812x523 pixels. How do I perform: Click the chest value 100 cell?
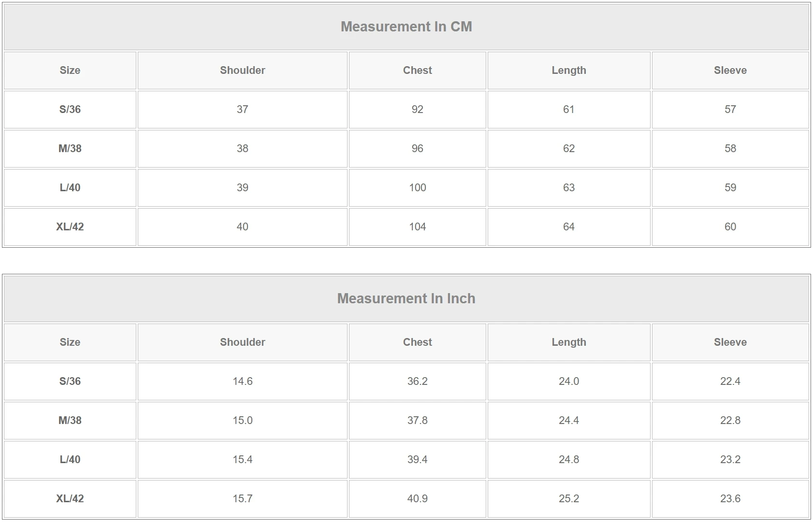pos(417,188)
